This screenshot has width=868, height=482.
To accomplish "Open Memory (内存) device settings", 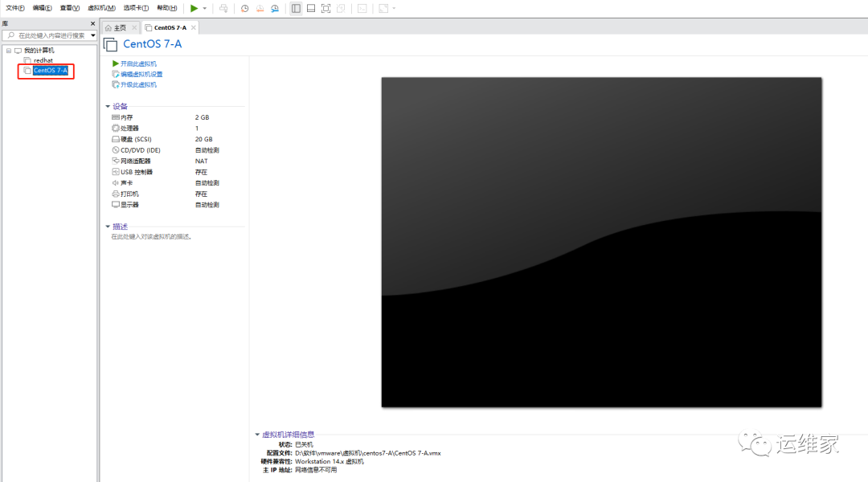I will click(x=125, y=116).
